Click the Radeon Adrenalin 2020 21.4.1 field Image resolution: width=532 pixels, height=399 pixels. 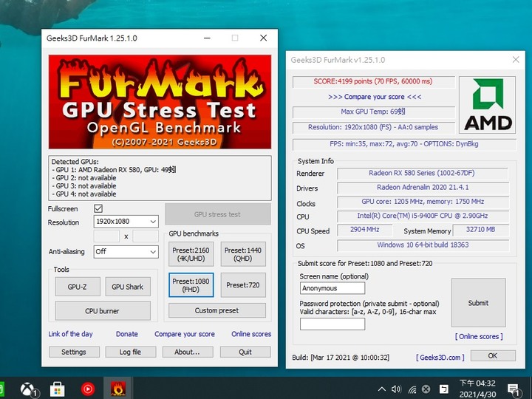(423, 187)
